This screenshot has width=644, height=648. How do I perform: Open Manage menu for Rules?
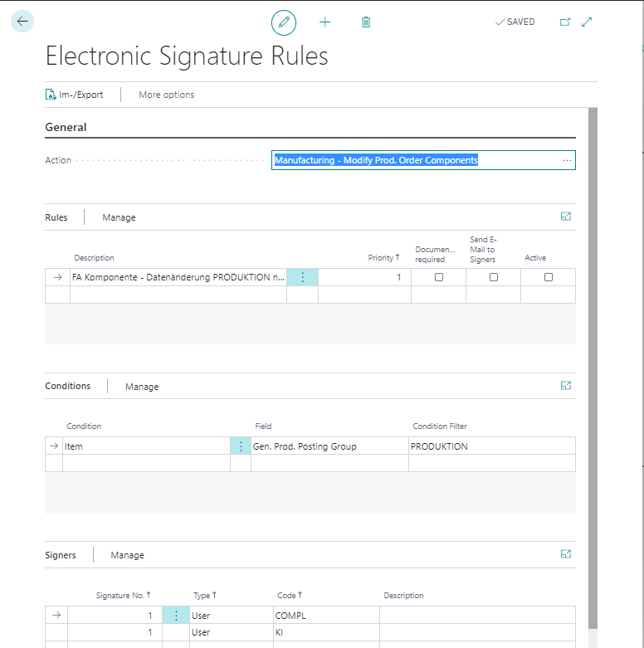[119, 217]
